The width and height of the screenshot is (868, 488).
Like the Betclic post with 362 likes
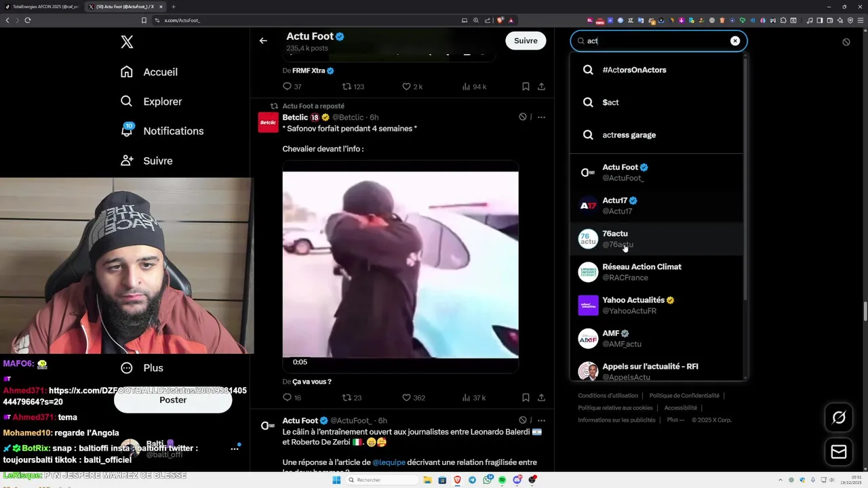[414, 398]
